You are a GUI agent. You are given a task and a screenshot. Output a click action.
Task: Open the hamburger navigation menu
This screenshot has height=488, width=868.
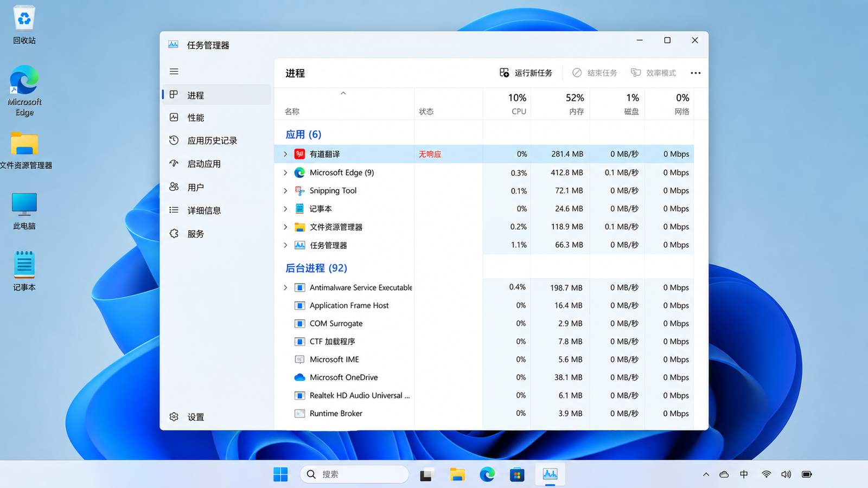point(174,72)
